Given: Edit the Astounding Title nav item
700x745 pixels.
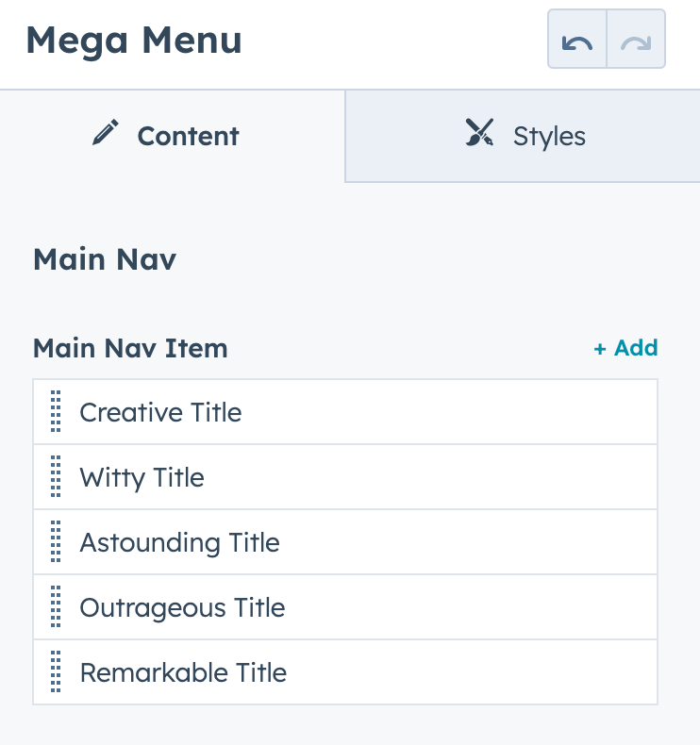Looking at the screenshot, I should click(179, 542).
